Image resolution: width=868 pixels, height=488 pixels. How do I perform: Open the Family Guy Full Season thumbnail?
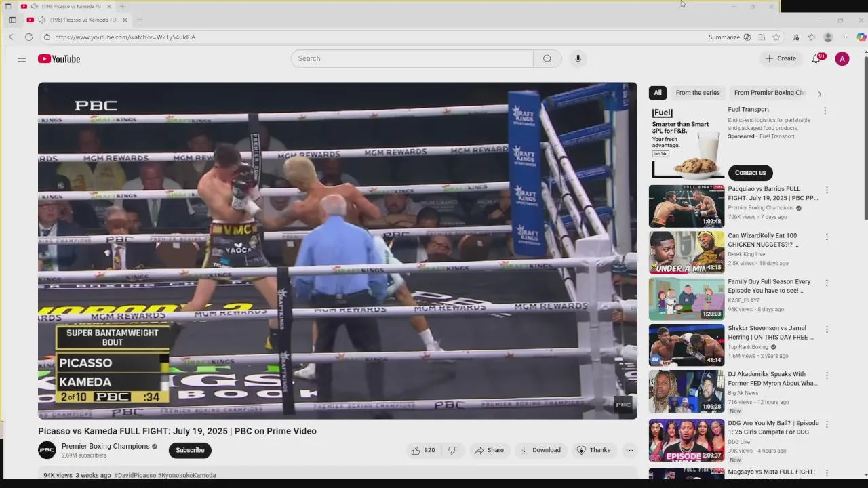pyautogui.click(x=686, y=299)
